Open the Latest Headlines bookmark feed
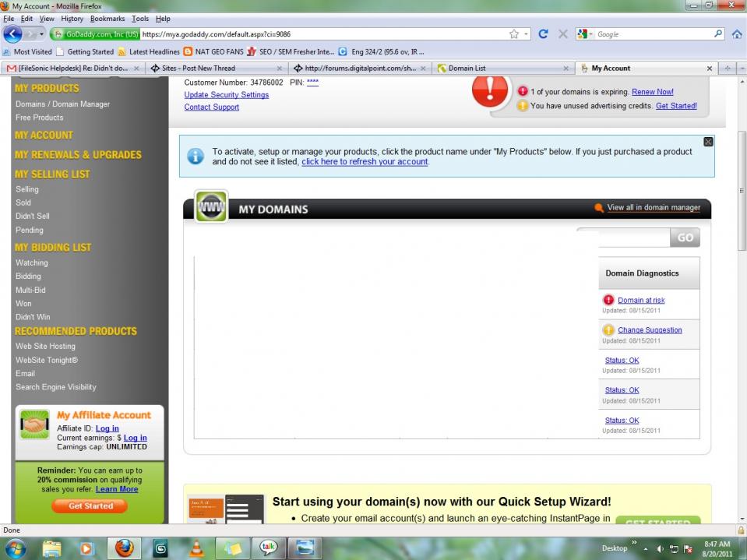This screenshot has height=560, width=747. (x=149, y=51)
